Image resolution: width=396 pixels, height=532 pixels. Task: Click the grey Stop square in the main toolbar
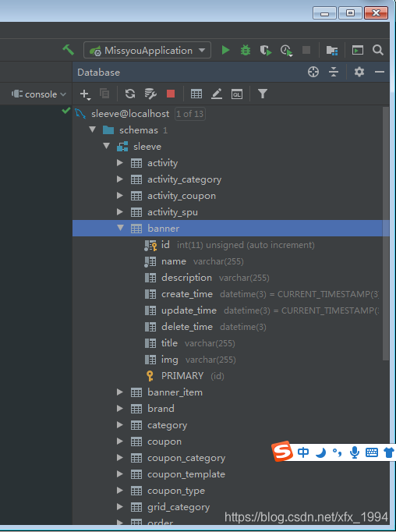click(x=306, y=50)
